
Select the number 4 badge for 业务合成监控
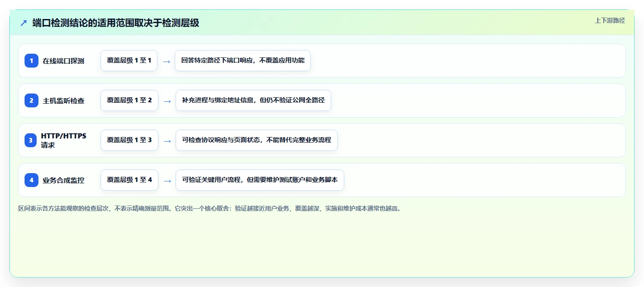click(x=32, y=180)
